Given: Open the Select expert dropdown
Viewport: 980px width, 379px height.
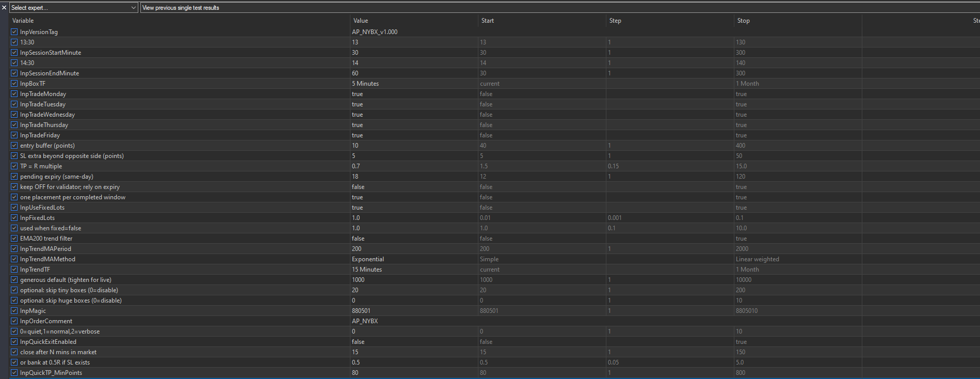Looking at the screenshot, I should click(74, 8).
